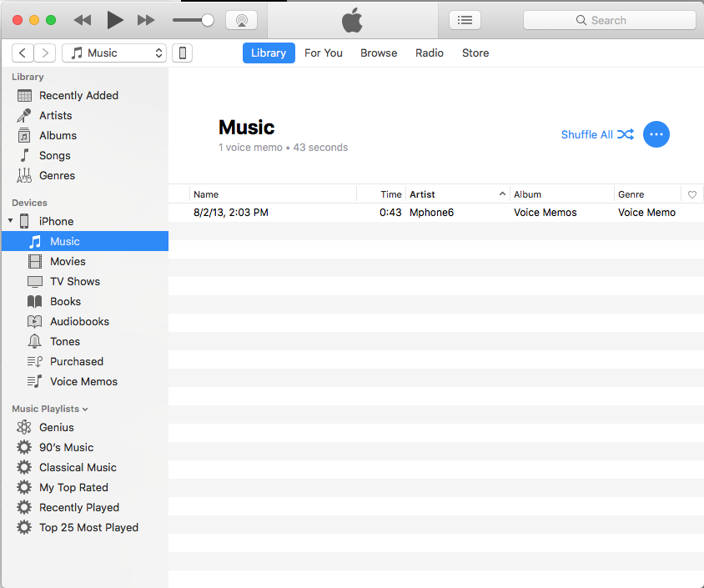The image size is (704, 588).
Task: Click the heart Love column header
Action: 691,194
